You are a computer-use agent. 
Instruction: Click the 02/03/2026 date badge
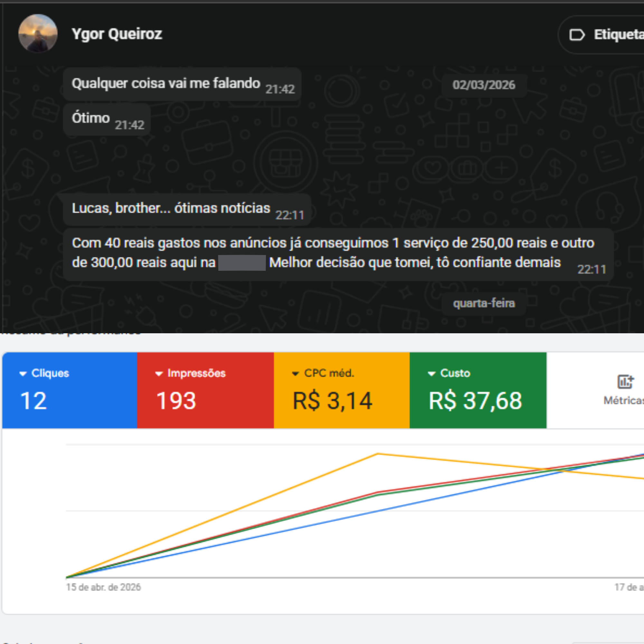(484, 85)
